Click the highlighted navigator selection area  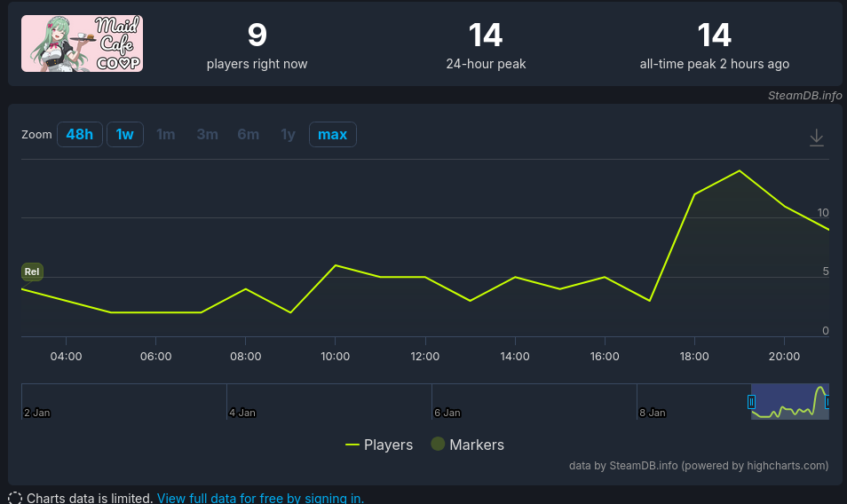[790, 401]
